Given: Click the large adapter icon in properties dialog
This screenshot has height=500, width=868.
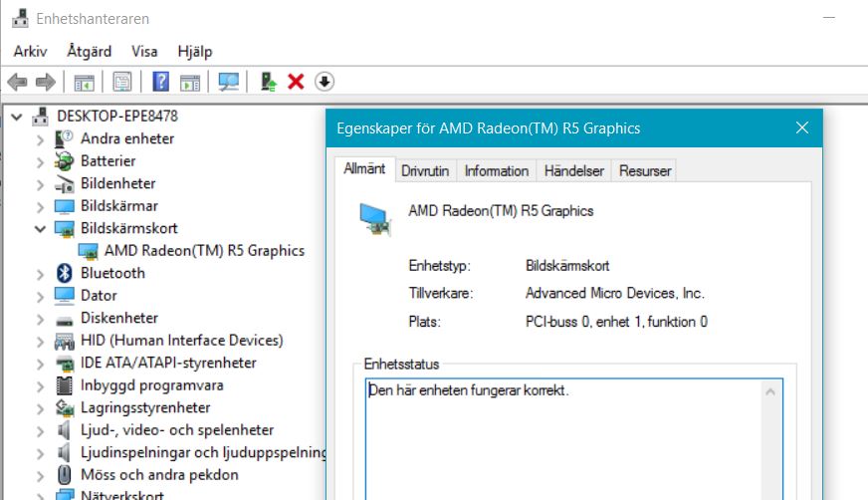Looking at the screenshot, I should 374,219.
